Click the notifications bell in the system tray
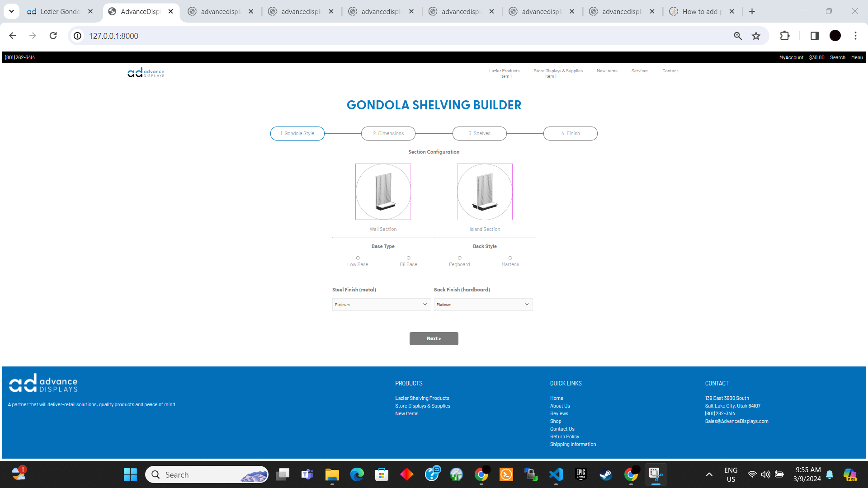868x488 pixels. (x=830, y=474)
